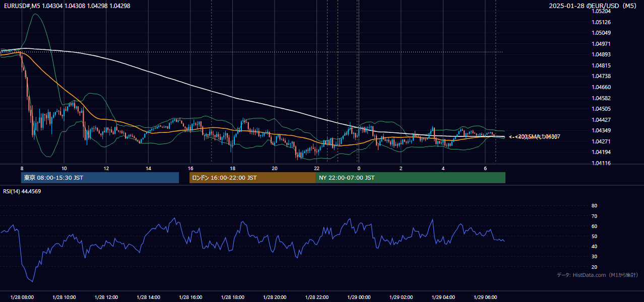
Task: Click RSI scale level 30
Action: pos(594,257)
